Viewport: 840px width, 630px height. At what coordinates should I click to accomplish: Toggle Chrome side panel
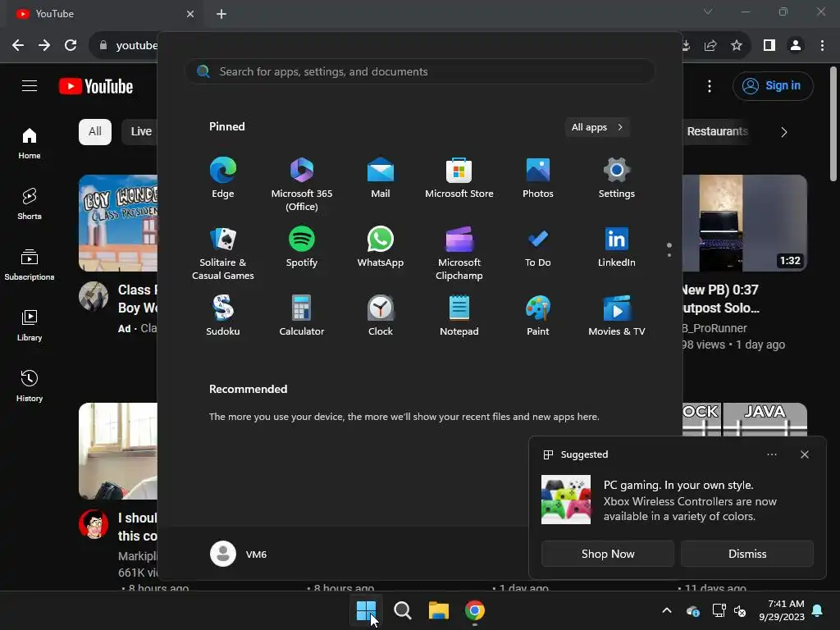tap(769, 46)
